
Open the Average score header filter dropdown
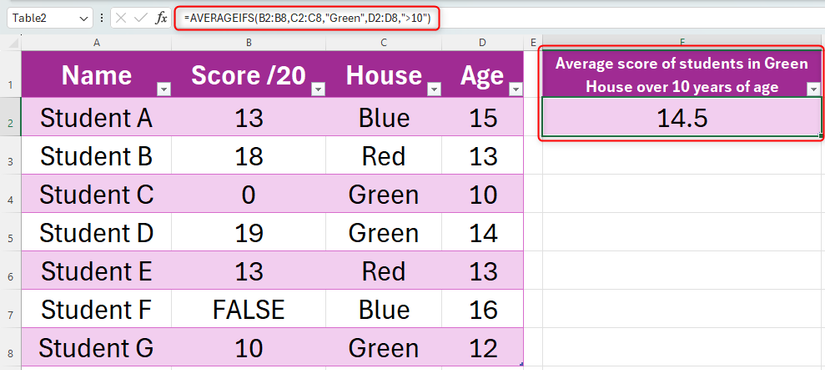[813, 90]
